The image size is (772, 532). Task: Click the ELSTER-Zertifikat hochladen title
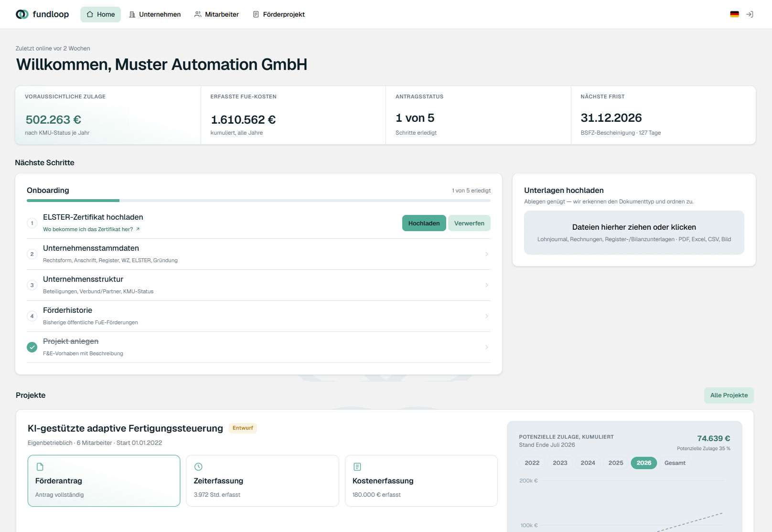coord(93,217)
